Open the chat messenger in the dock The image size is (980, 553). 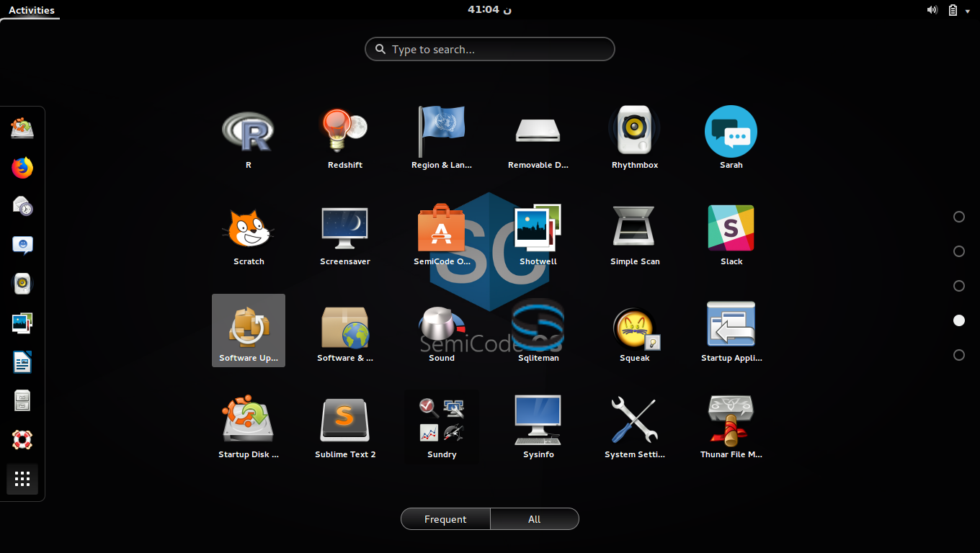(x=22, y=246)
